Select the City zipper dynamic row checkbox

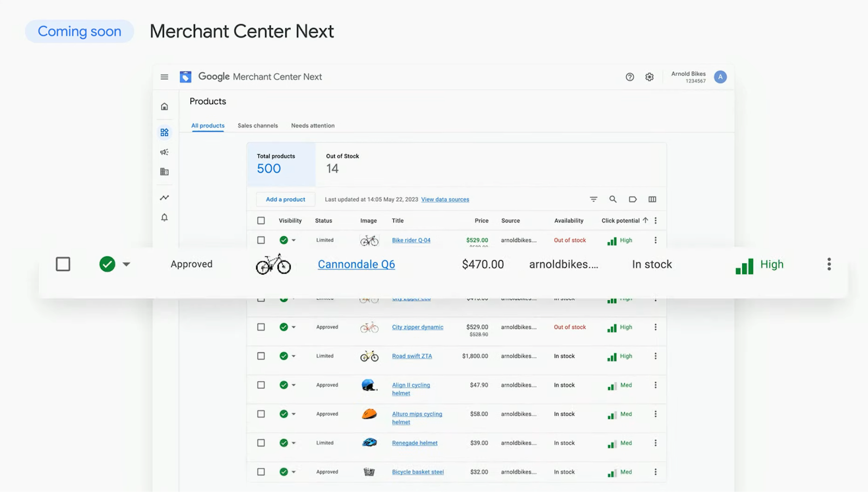261,327
